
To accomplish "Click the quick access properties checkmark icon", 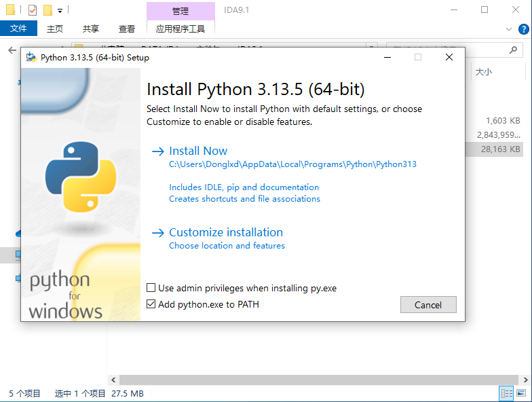I will pyautogui.click(x=33, y=10).
